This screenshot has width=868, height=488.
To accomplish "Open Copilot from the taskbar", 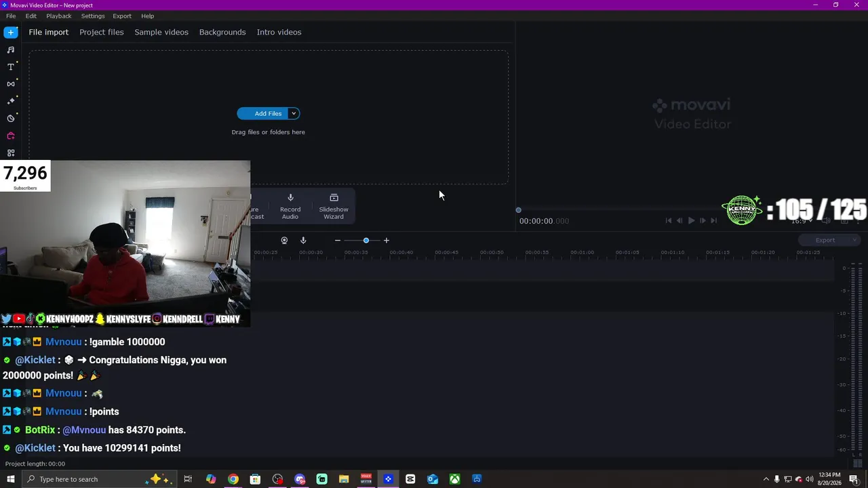I will [x=211, y=479].
